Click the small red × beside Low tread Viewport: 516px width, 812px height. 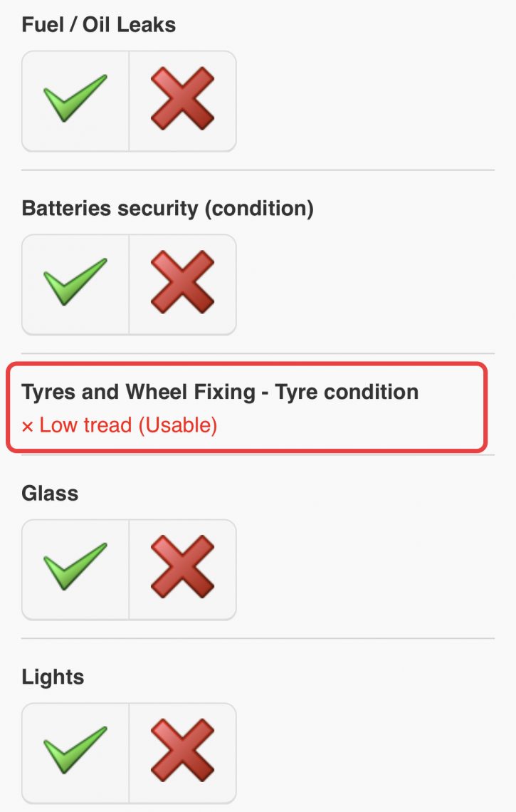[x=28, y=427]
